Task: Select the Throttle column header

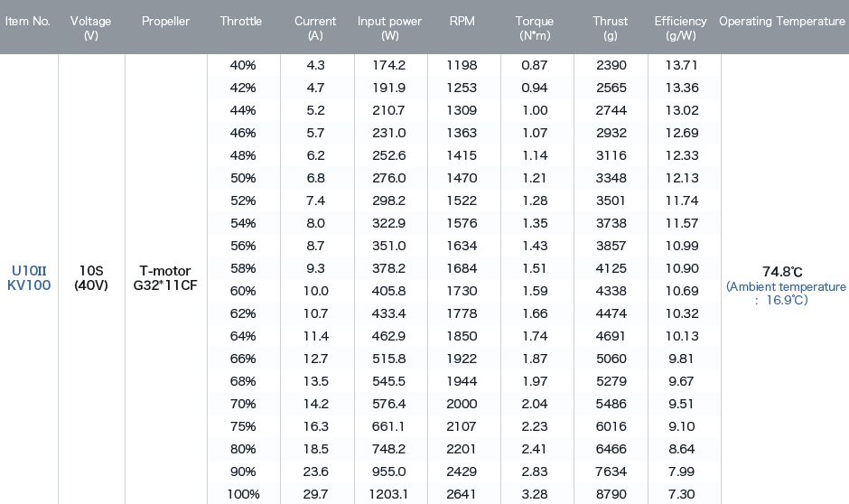Action: [x=241, y=21]
